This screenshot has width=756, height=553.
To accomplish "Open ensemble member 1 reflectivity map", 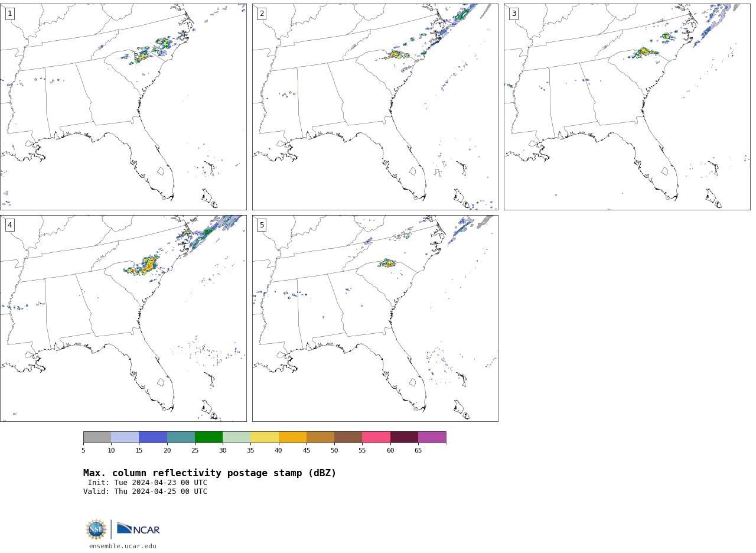I will pos(123,107).
